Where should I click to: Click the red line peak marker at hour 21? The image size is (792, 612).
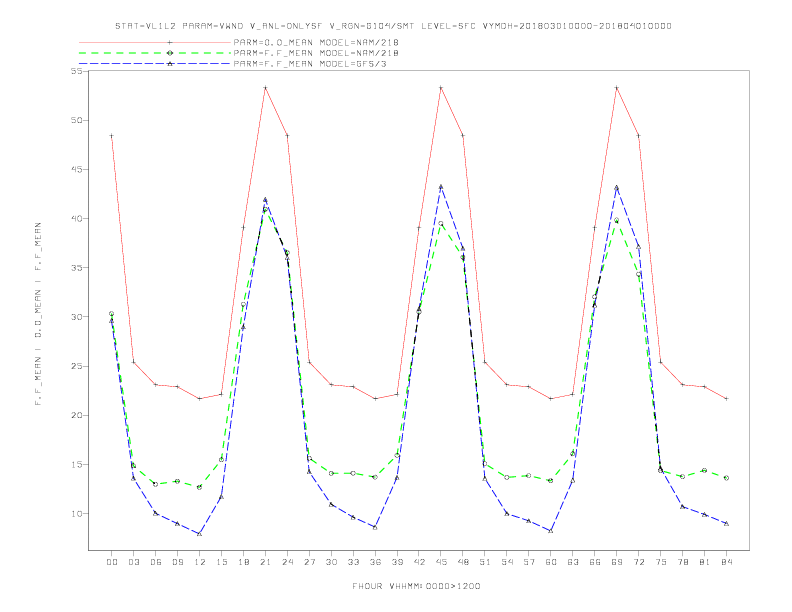[x=265, y=88]
